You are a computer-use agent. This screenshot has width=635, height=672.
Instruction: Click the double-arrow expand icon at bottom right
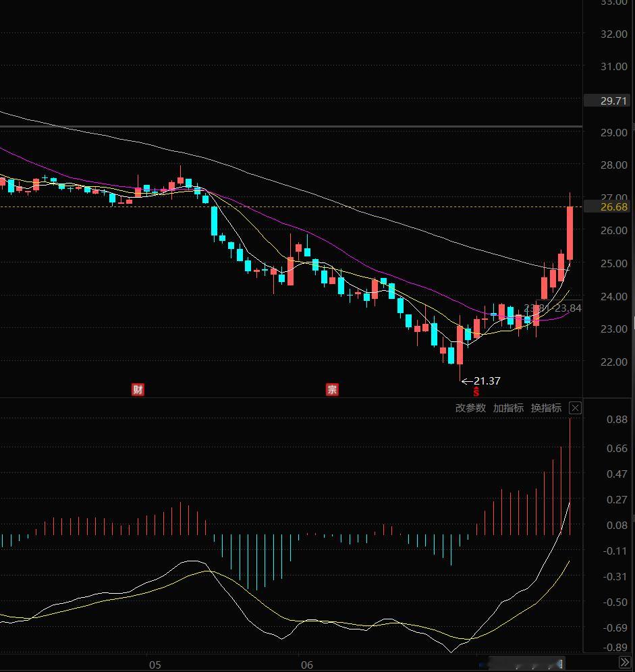tap(624, 663)
